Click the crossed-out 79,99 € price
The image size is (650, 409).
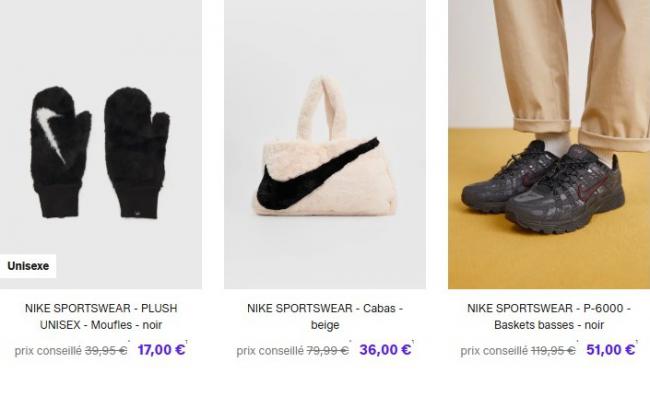coord(327,351)
